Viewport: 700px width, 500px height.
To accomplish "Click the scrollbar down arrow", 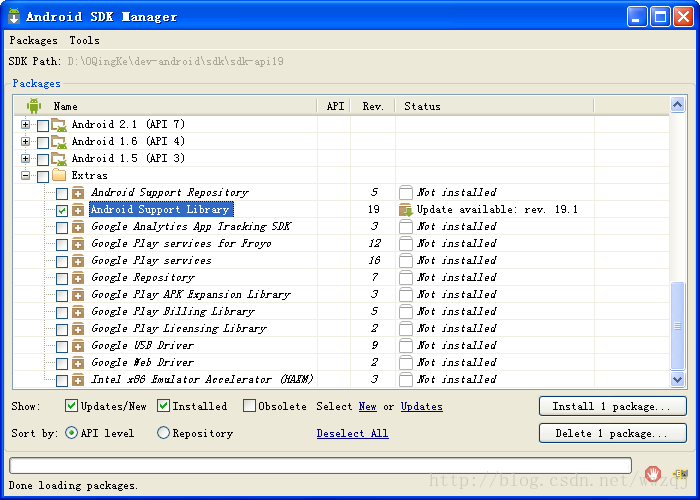I will pos(677,379).
